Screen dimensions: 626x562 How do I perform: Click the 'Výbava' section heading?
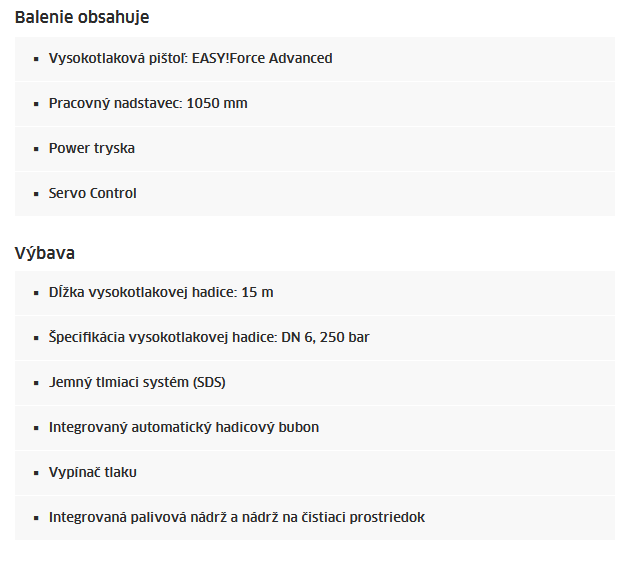coord(45,253)
